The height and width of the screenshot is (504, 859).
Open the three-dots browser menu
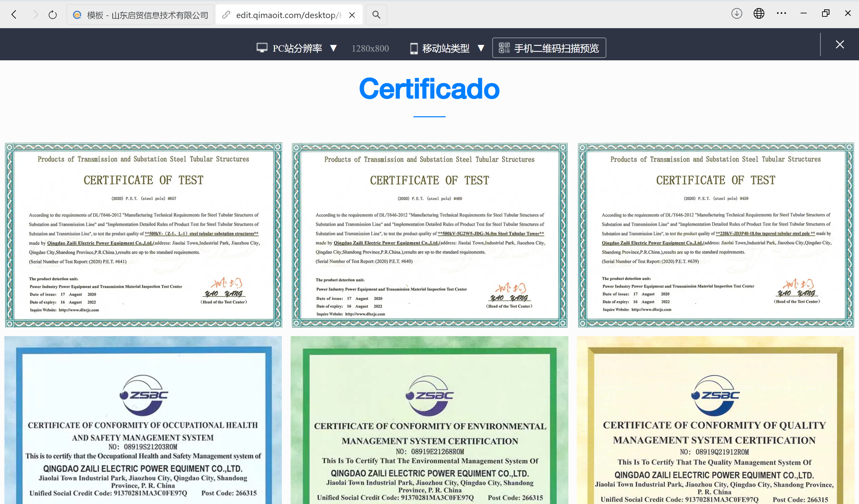781,14
